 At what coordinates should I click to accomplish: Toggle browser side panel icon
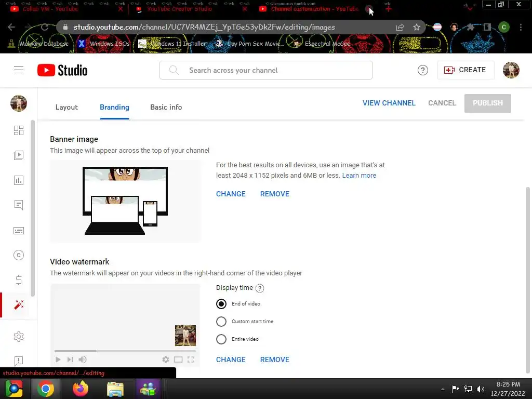pos(487,27)
